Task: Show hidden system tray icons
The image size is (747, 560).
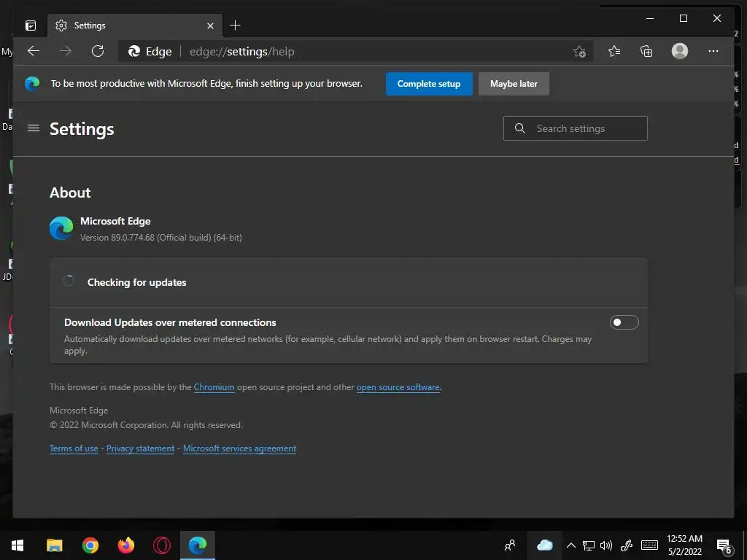Action: (570, 545)
